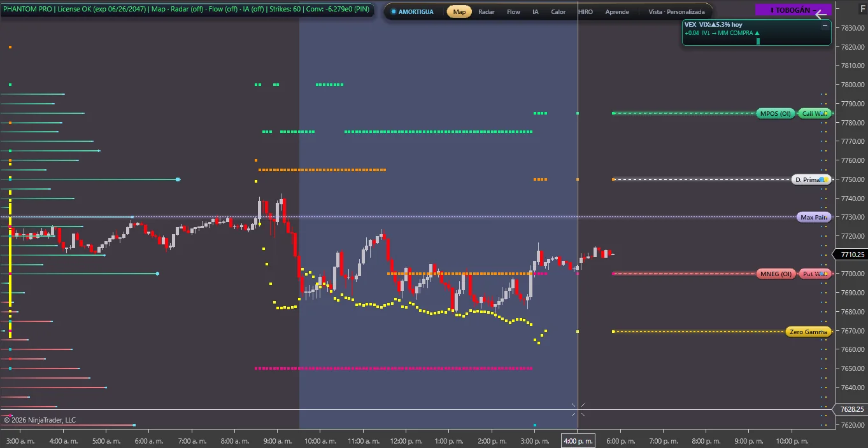Click the PHANTOM PRO license status bar
Screen dimensions: 868x448
(187, 10)
